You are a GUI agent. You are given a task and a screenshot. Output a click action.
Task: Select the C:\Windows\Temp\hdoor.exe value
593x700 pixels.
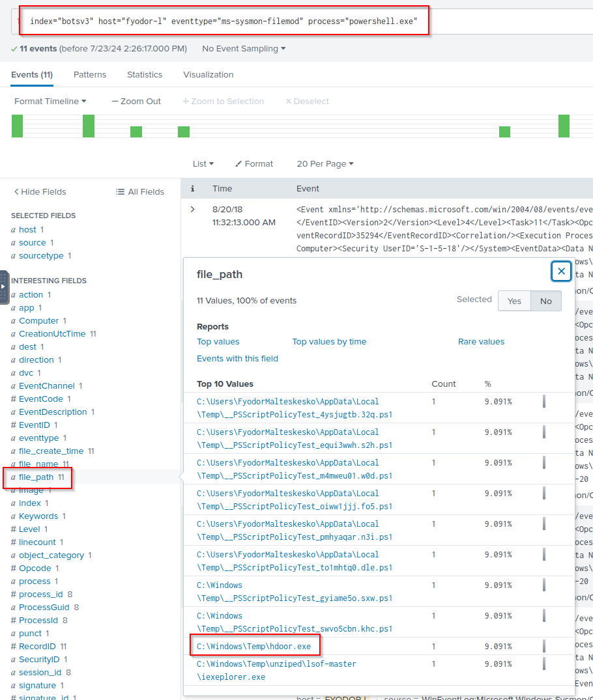click(x=258, y=647)
